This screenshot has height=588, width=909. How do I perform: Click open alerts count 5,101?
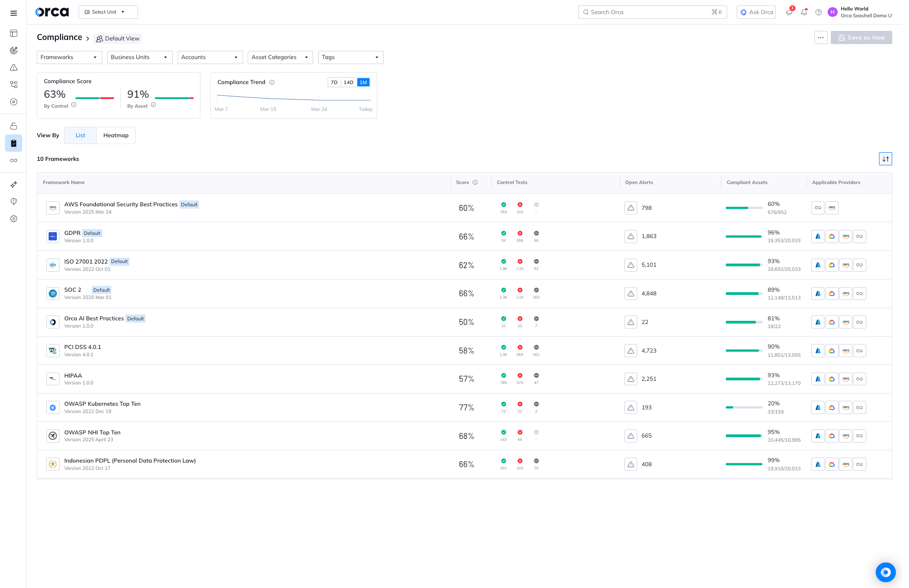pyautogui.click(x=649, y=265)
